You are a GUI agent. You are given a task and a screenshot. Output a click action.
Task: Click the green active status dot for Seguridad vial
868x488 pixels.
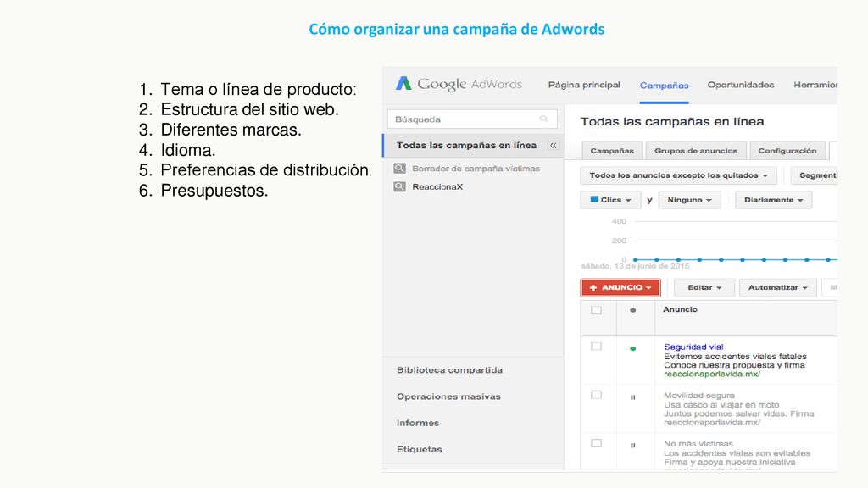(x=632, y=348)
